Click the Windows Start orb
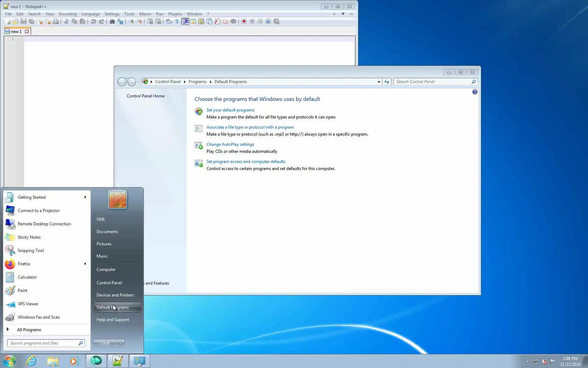The image size is (588, 368). [x=9, y=361]
